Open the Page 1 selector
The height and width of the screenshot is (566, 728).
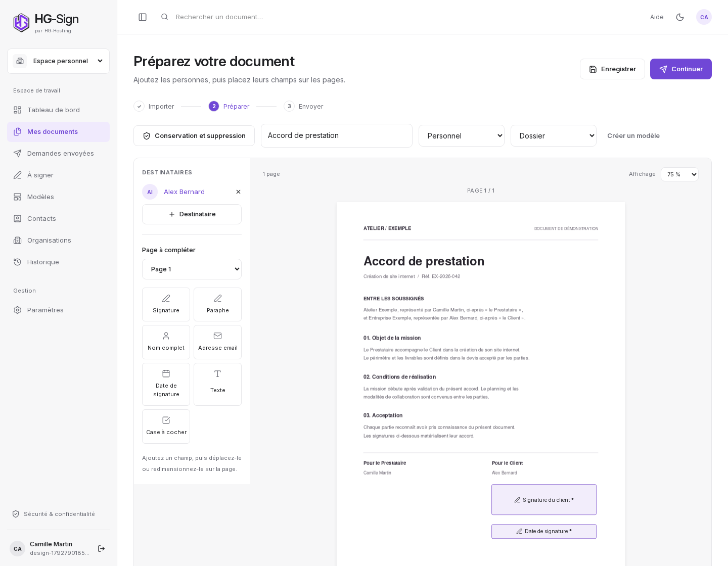[x=192, y=269]
